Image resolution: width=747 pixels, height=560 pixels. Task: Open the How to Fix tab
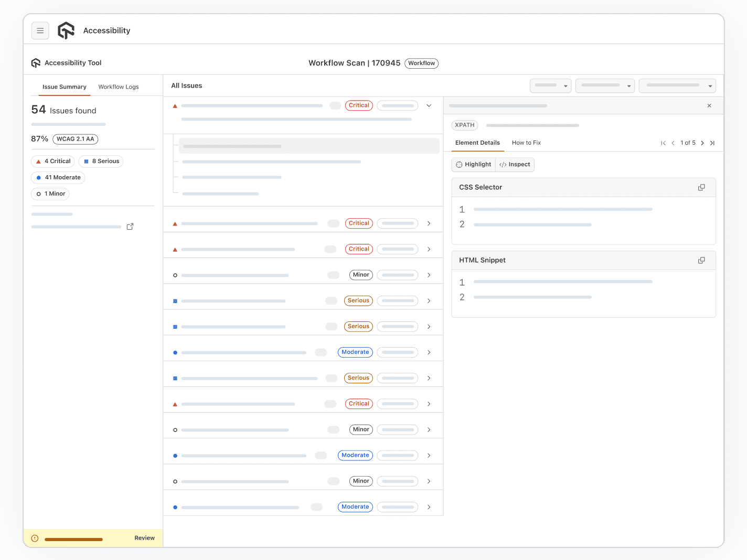click(526, 143)
